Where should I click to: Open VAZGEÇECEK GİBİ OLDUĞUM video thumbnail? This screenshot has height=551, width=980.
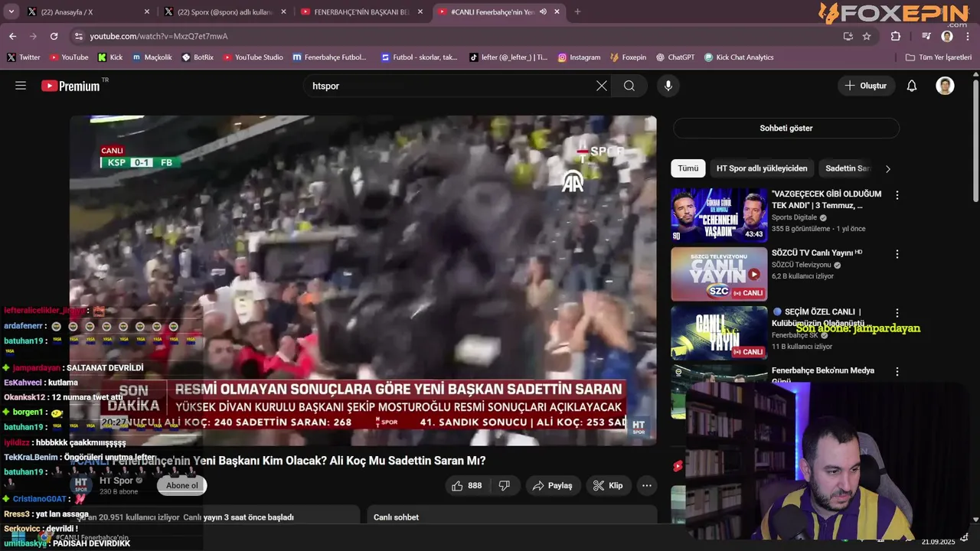[719, 215]
